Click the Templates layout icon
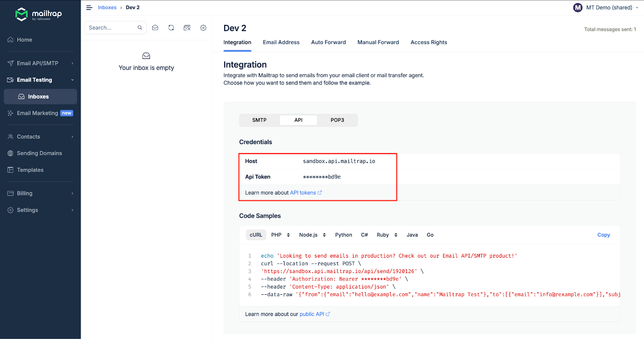The image size is (644, 339). click(10, 170)
